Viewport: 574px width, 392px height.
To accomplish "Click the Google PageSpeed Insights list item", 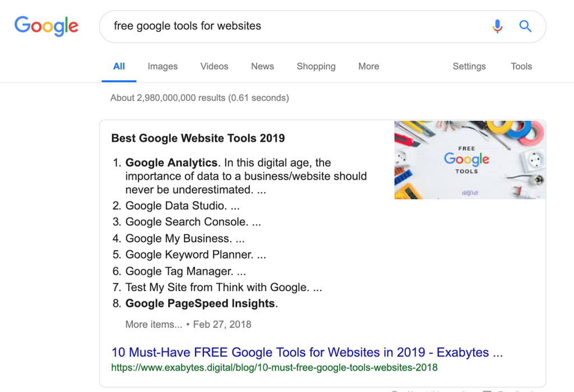I will pos(200,304).
